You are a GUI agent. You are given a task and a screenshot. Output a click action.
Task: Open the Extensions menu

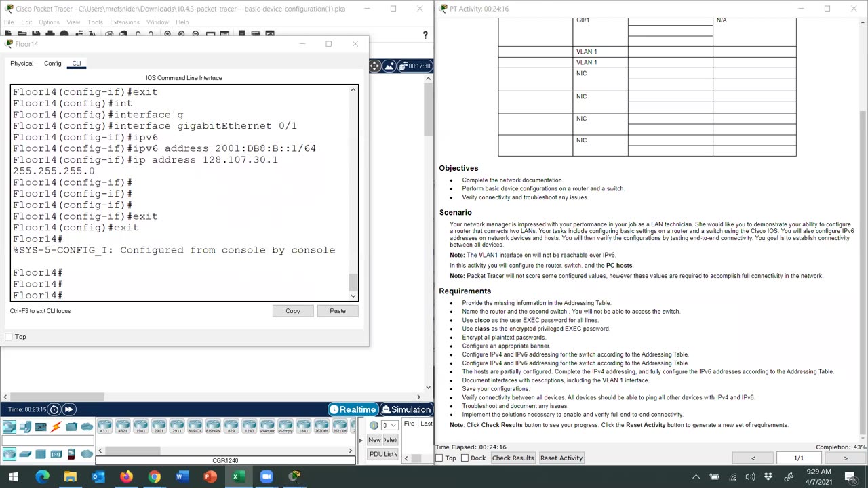click(x=125, y=22)
